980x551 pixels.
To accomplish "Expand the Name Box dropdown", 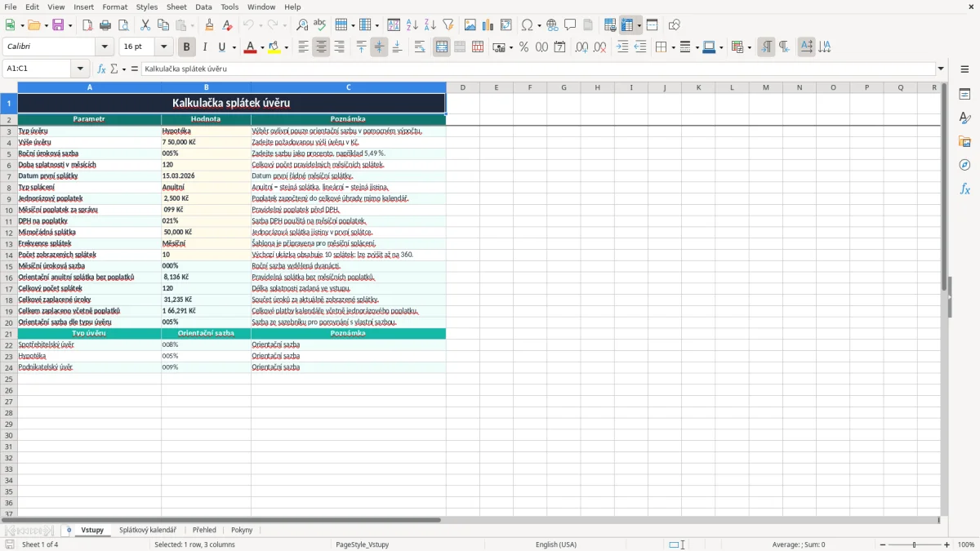I will coord(80,69).
